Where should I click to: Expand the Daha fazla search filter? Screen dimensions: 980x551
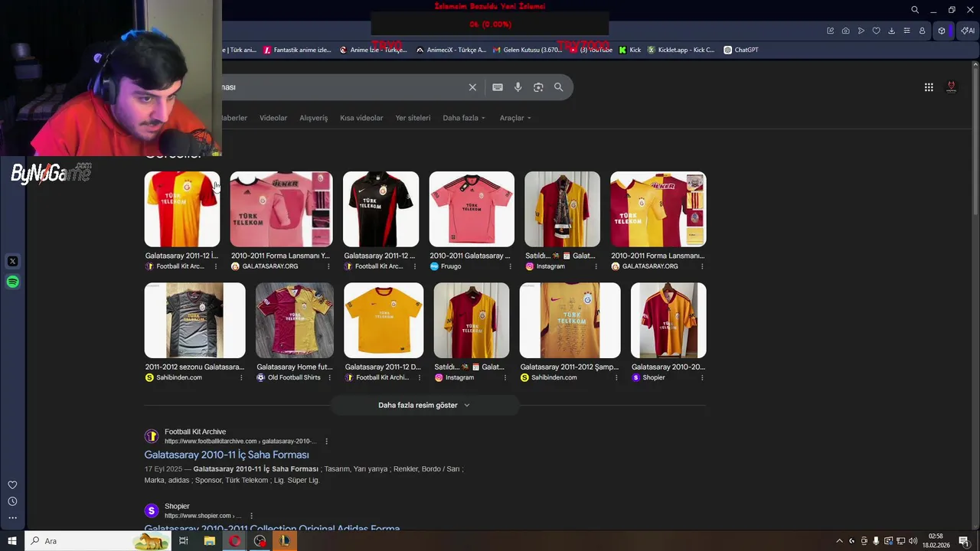click(464, 118)
